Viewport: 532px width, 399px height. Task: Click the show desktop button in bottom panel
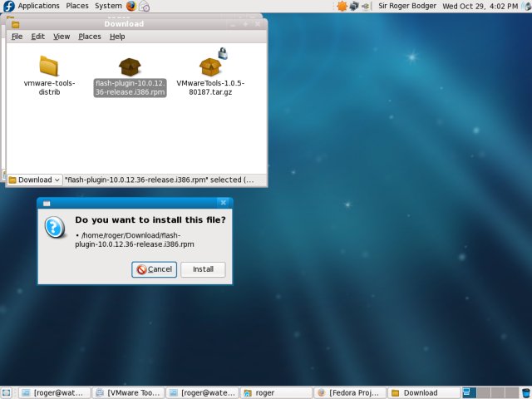[x=7, y=392]
